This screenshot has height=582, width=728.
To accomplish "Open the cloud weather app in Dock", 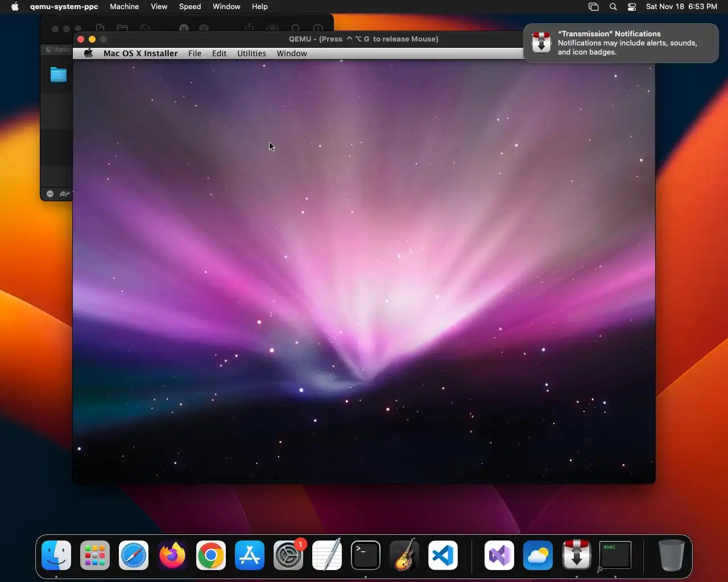I will [x=538, y=555].
